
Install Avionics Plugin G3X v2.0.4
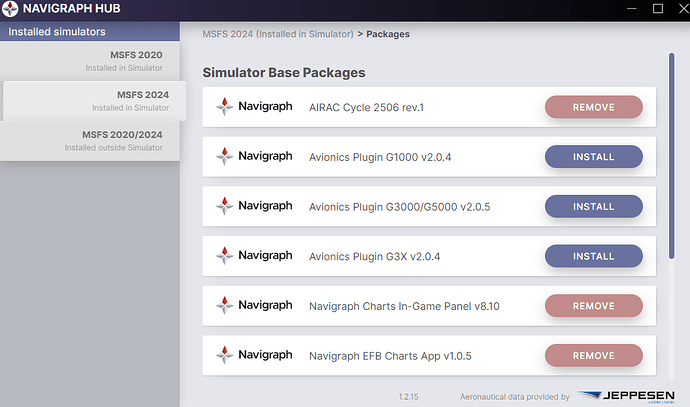point(593,256)
